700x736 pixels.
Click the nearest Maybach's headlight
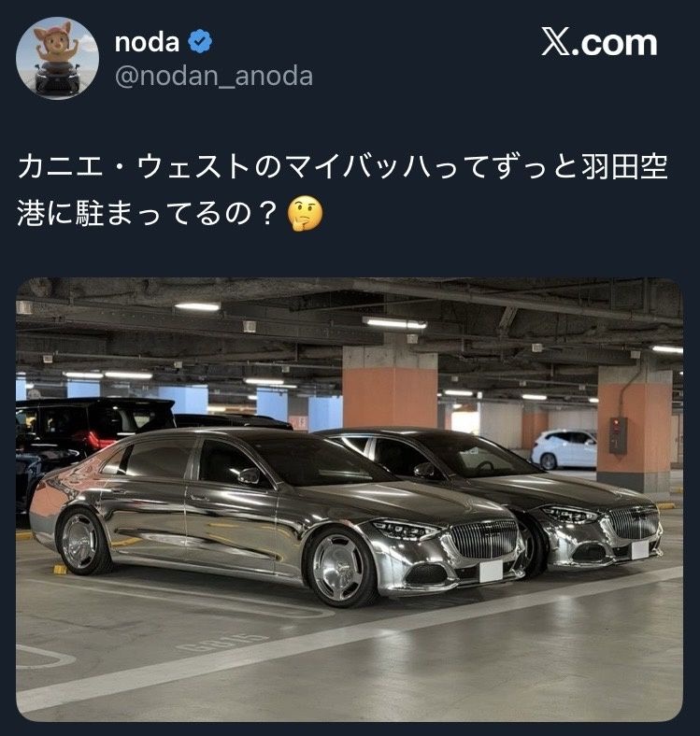point(405,530)
